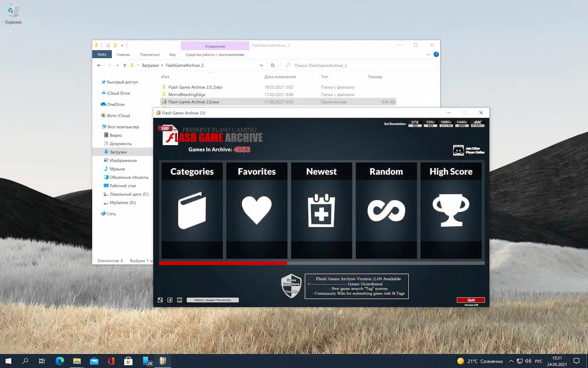Launch a Random game via infinity tile
The width and height of the screenshot is (588, 368).
tap(386, 211)
